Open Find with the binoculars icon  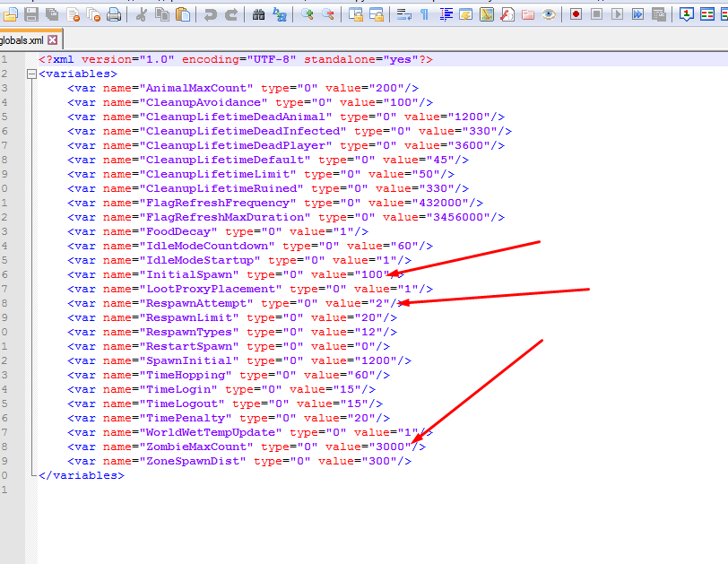coord(258,15)
